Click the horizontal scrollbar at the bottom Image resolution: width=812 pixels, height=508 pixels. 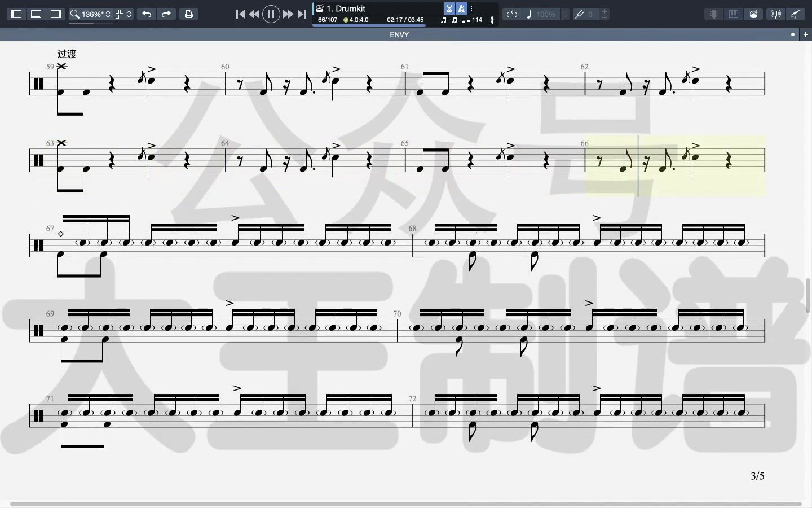tap(406, 503)
